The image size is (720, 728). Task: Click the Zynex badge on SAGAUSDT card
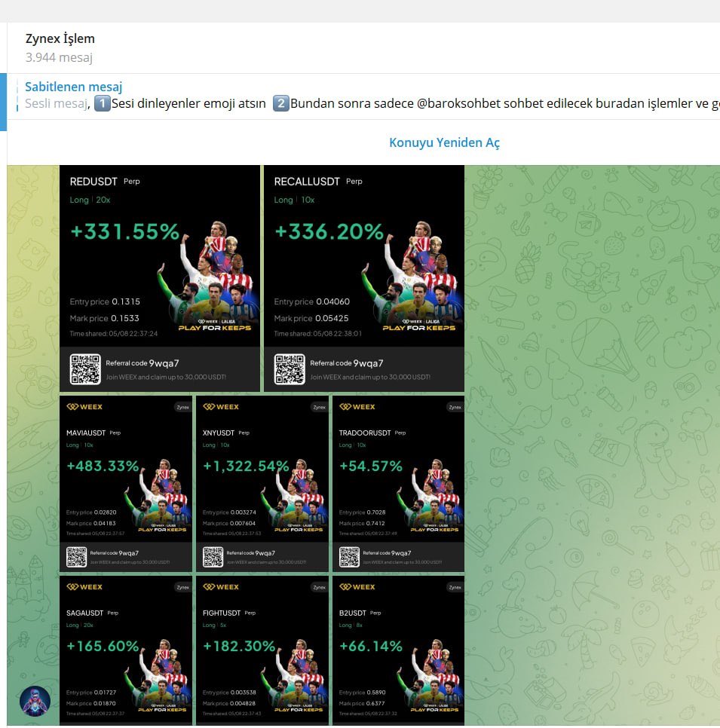pos(182,587)
